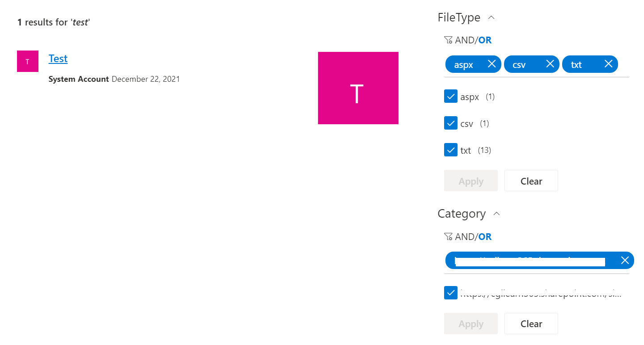Viewport: 644px width, 345px height.
Task: Clear all FileType filters
Action: click(x=531, y=181)
